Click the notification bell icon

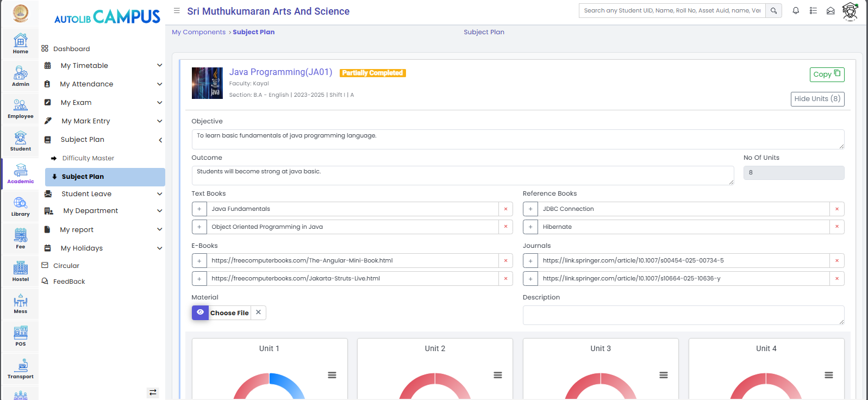796,11
